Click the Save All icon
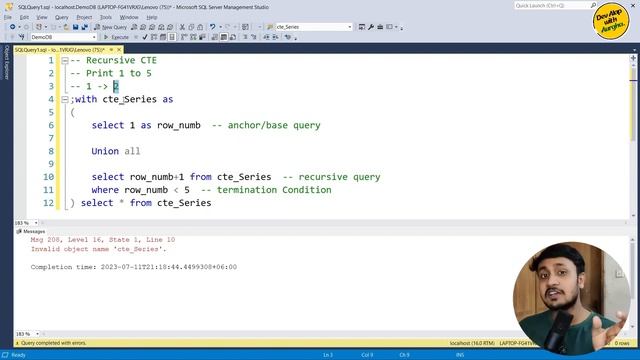The height and width of the screenshot is (360, 640). point(84,27)
